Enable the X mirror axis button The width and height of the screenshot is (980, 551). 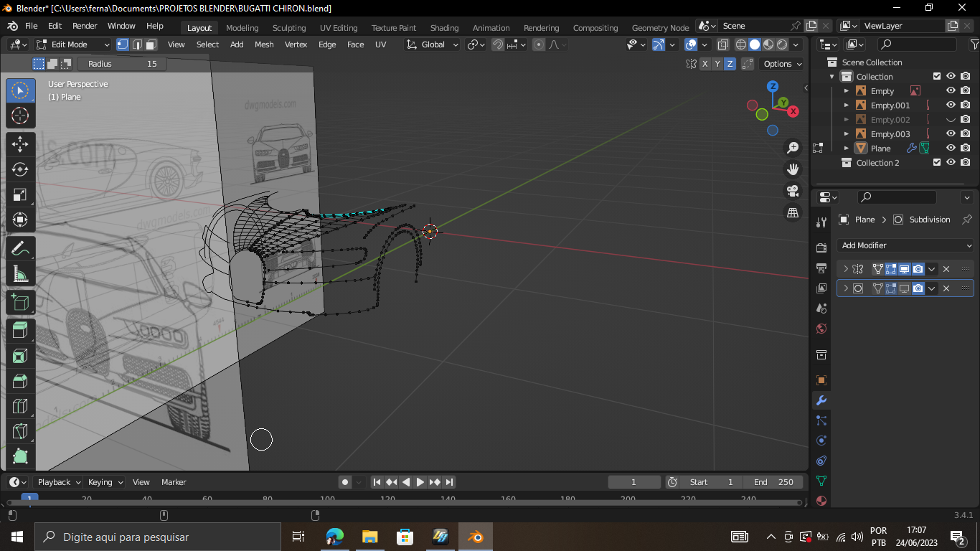point(705,64)
